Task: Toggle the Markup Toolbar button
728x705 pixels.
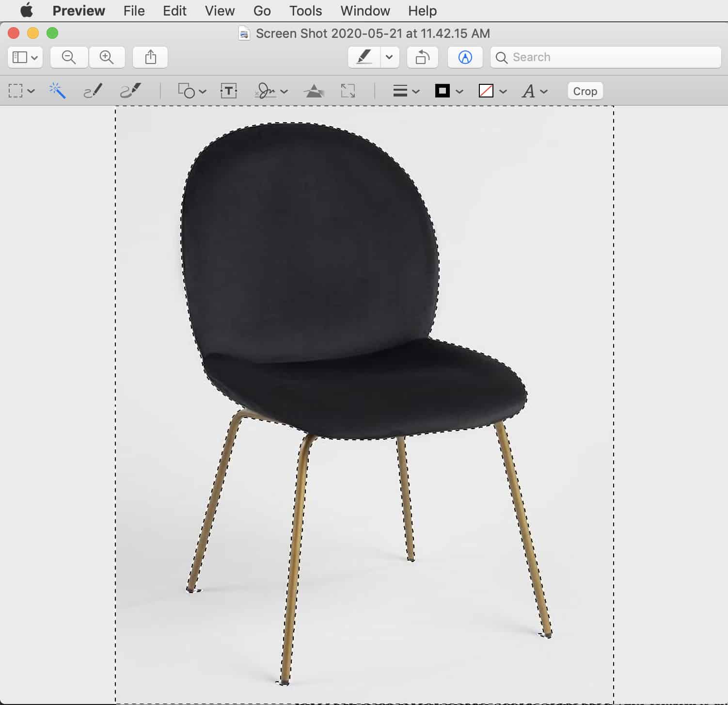Action: [x=465, y=57]
